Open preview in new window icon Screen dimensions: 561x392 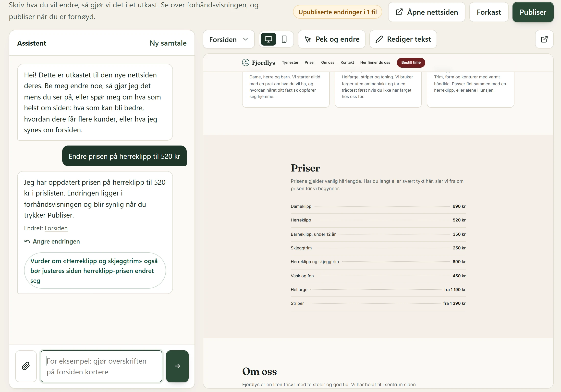(x=544, y=39)
